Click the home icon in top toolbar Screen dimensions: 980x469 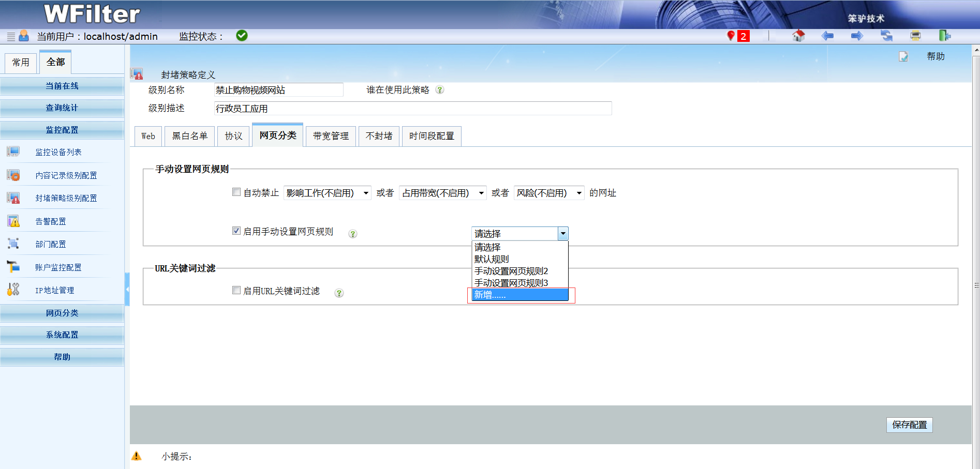[798, 36]
